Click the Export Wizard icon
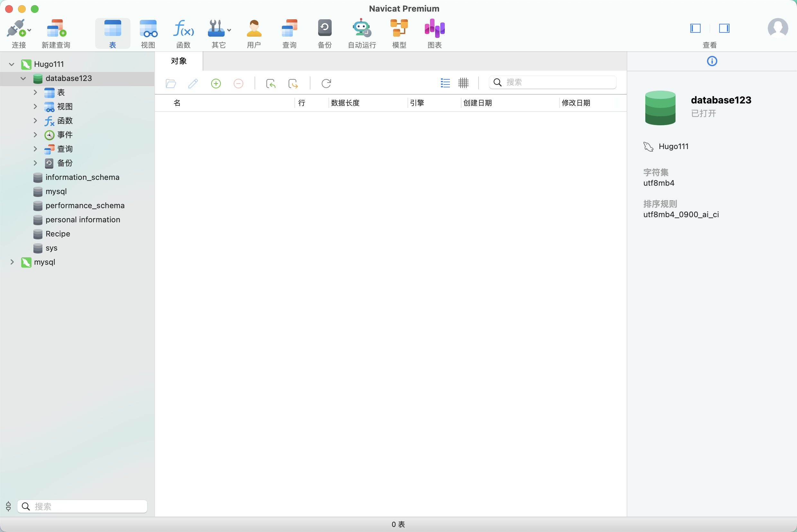 coord(293,84)
